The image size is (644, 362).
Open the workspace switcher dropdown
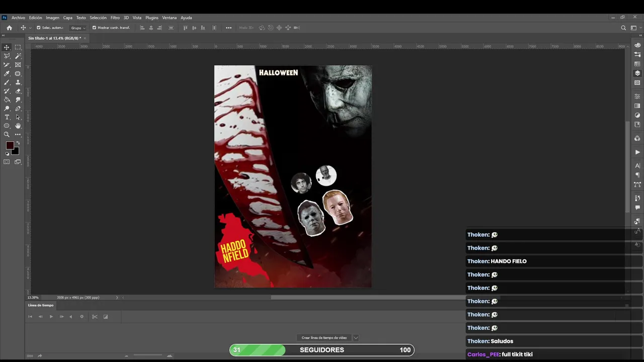click(635, 28)
